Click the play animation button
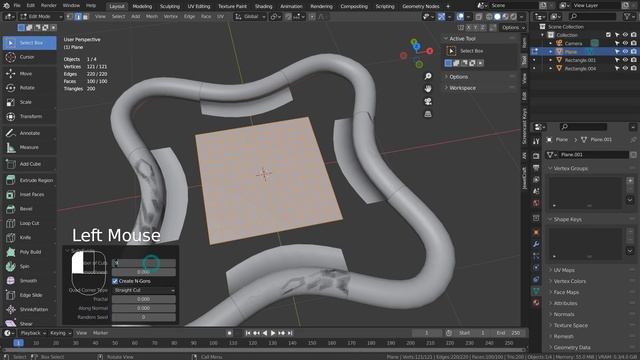Screen dimensions: 640x360 [273, 333]
